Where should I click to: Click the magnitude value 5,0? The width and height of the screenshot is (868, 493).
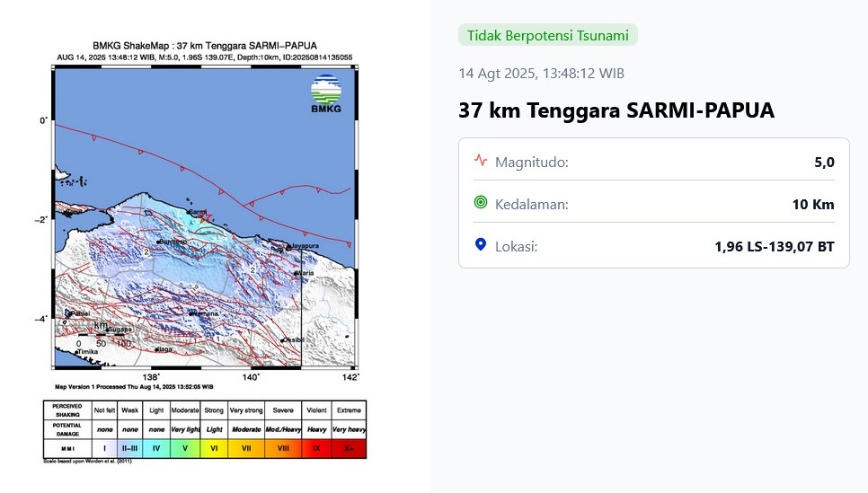[824, 163]
